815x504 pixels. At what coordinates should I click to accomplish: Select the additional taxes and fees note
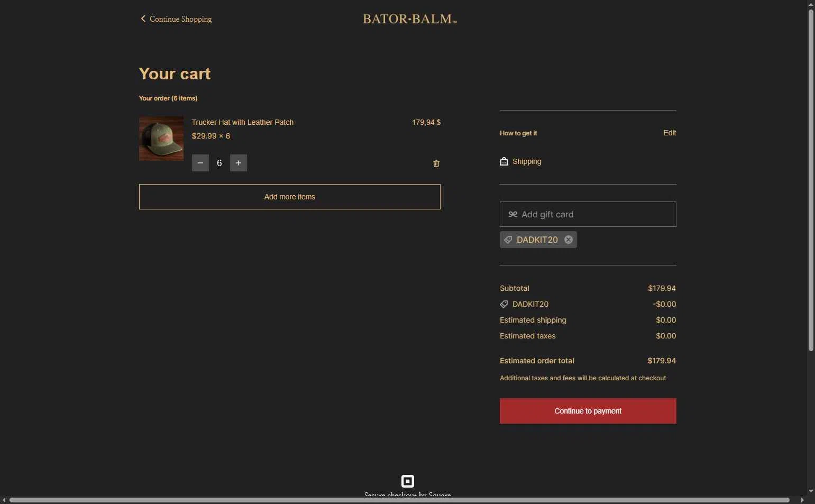click(x=583, y=378)
